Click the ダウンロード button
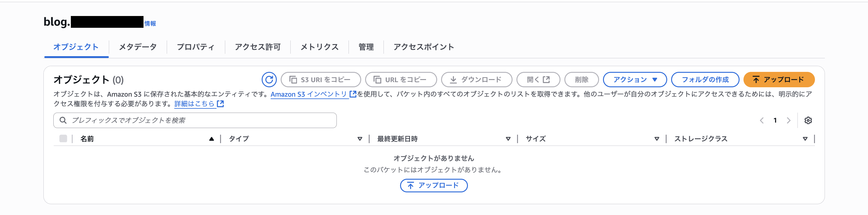 [476, 80]
